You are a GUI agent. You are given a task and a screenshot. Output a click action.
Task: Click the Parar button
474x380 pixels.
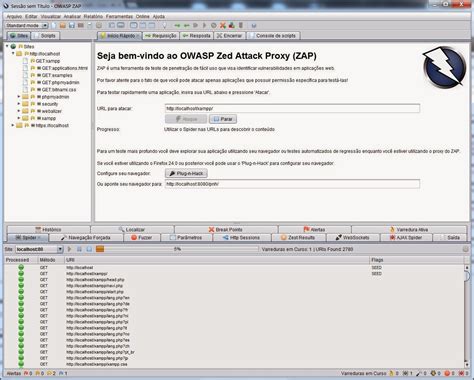(x=223, y=119)
